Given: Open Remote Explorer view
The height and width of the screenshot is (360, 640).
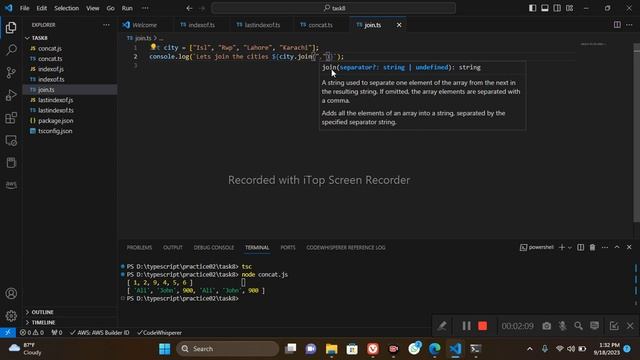Looking at the screenshot, I should (x=11, y=140).
